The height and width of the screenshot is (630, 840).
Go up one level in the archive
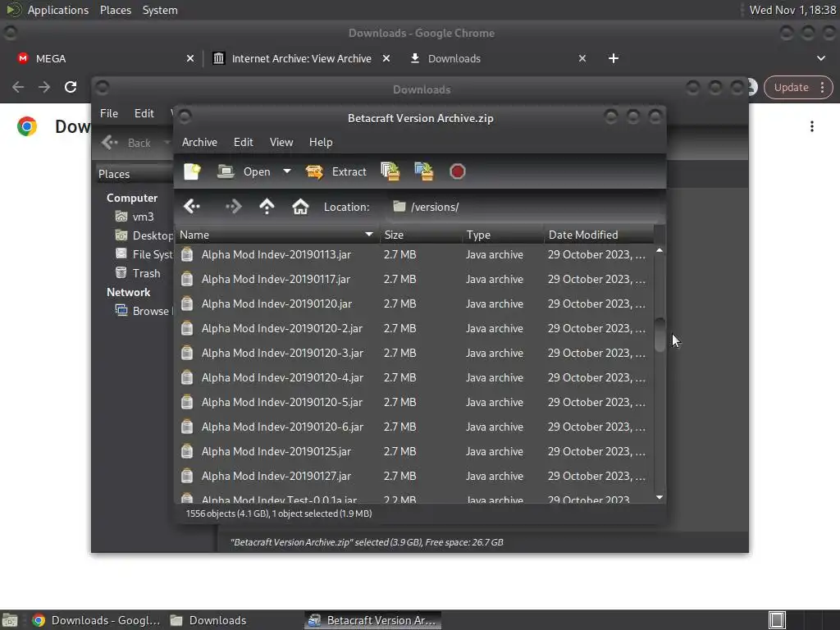(267, 207)
